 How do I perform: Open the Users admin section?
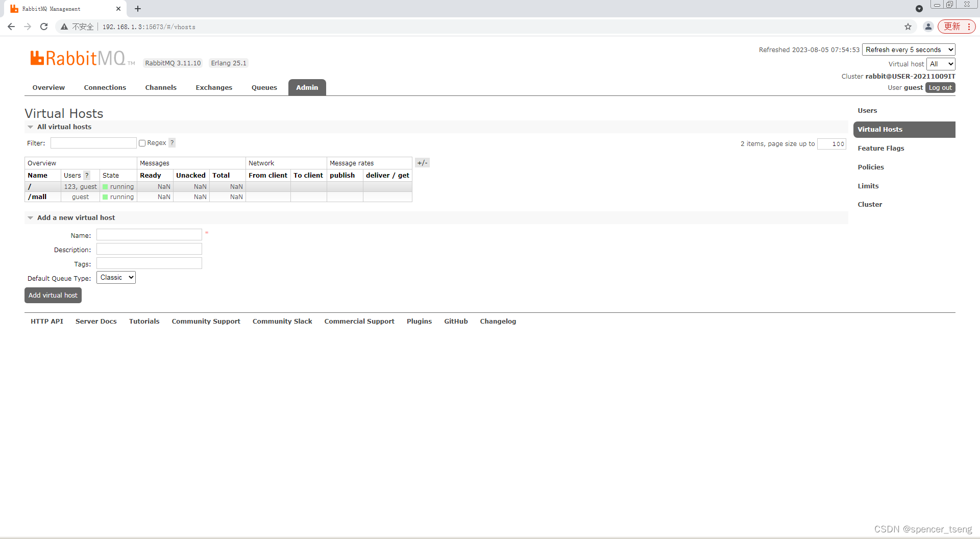coord(867,110)
